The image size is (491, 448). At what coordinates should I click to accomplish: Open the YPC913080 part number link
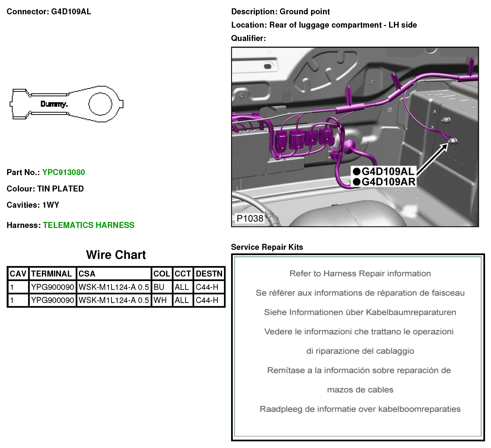(64, 172)
